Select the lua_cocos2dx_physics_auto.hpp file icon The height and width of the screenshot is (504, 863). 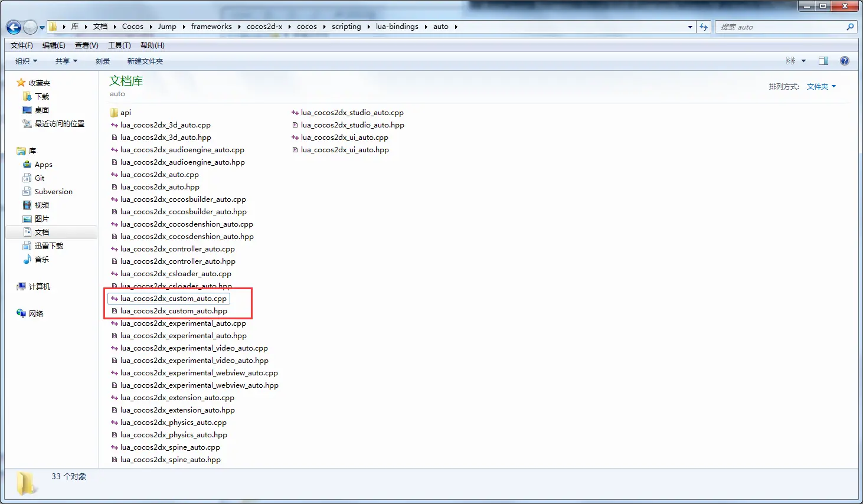pos(115,435)
